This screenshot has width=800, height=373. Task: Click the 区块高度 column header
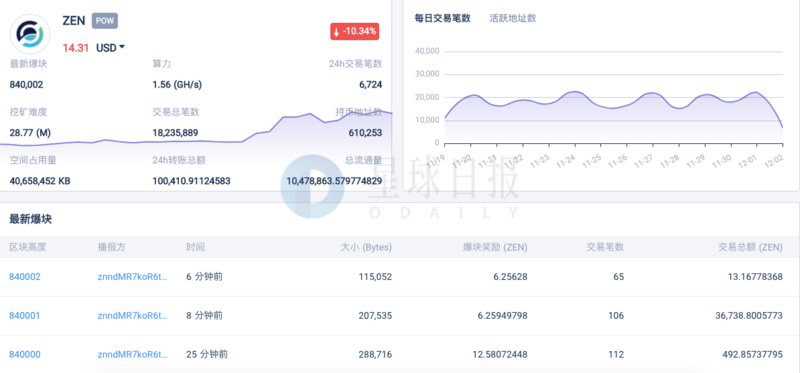point(28,247)
